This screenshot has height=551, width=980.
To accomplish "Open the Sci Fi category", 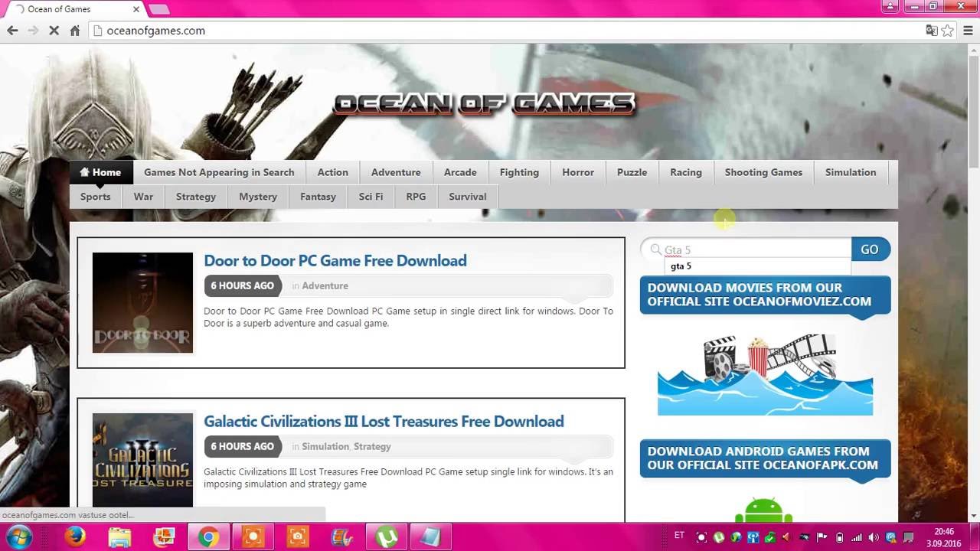I will [371, 197].
